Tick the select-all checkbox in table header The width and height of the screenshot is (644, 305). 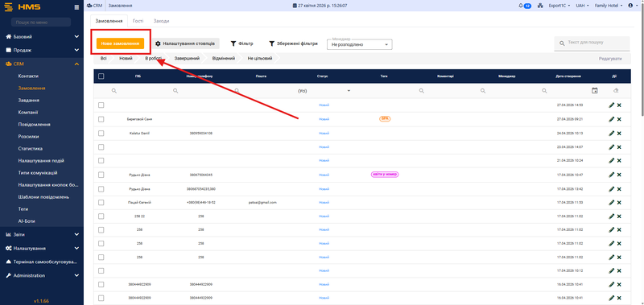click(x=101, y=76)
